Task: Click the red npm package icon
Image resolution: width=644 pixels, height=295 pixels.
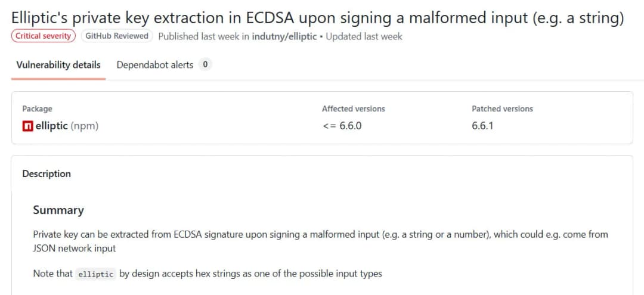Action: (27, 126)
